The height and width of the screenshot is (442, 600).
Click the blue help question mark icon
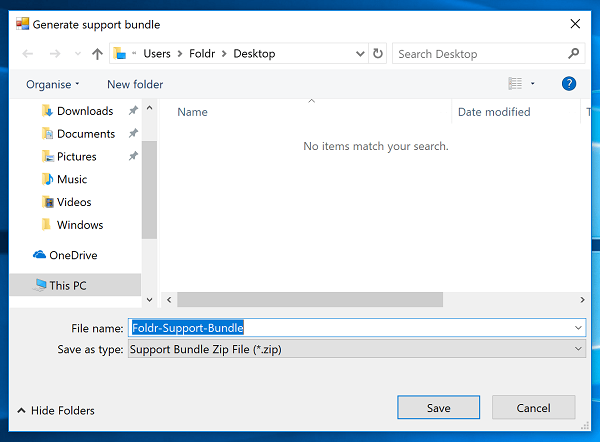tap(569, 83)
